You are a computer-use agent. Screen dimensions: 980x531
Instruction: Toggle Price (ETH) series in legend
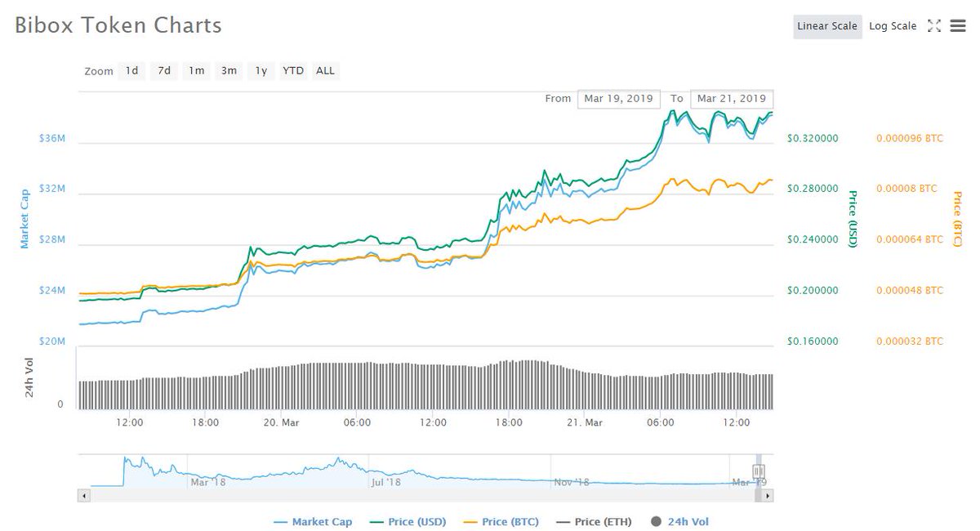[x=595, y=522]
